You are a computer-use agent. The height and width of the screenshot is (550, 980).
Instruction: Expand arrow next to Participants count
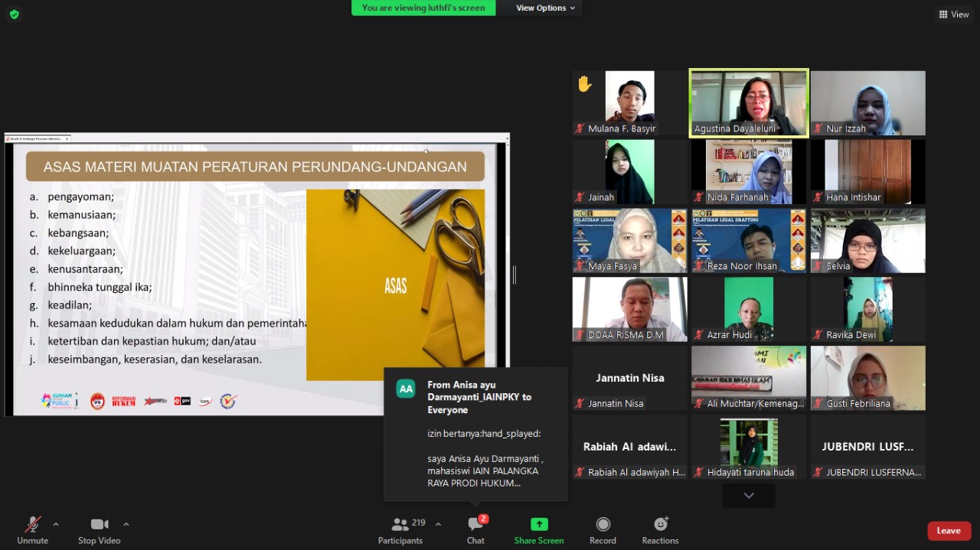click(x=438, y=524)
